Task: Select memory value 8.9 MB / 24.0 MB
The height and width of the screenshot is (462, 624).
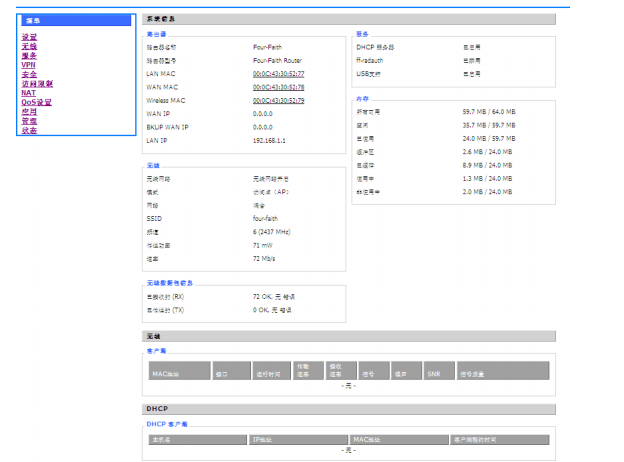Action: point(487,165)
